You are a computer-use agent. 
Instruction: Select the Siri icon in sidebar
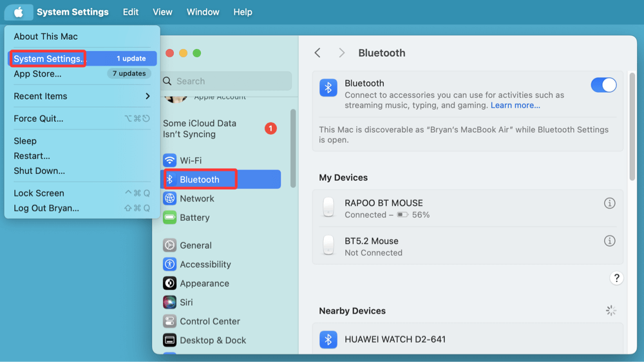point(169,302)
